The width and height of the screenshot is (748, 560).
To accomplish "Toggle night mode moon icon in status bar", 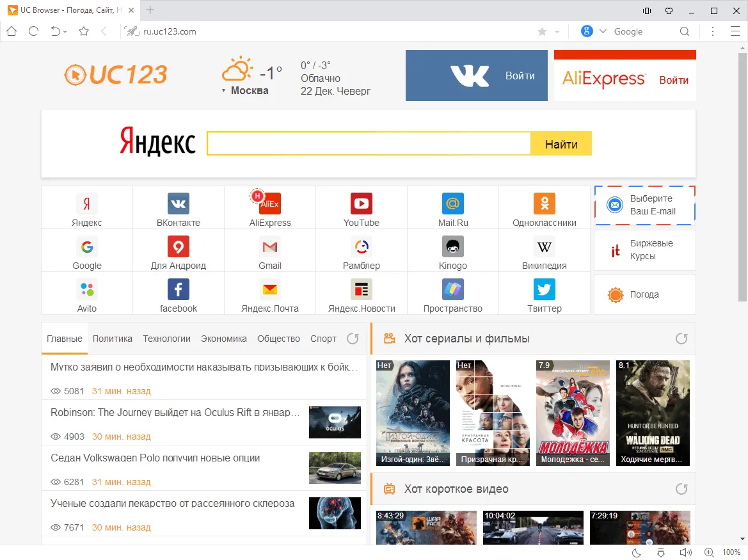I will tap(637, 553).
